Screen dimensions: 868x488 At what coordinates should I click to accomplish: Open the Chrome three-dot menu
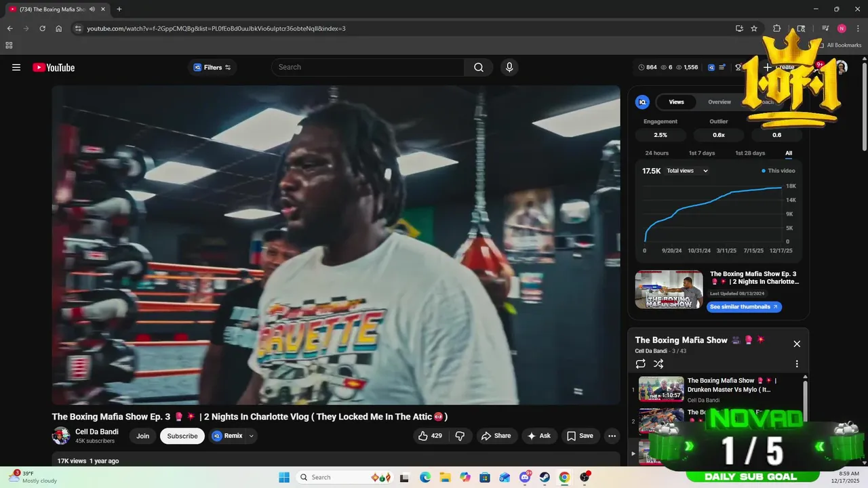857,28
